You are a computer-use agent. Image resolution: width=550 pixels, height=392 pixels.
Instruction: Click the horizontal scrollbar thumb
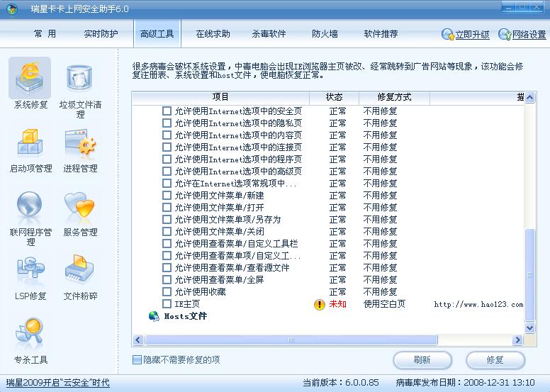[x=291, y=340]
